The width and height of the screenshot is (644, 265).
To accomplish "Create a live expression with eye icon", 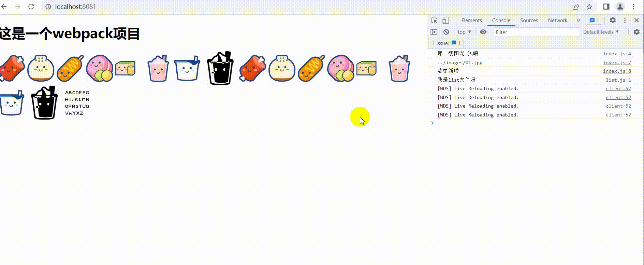I will [483, 32].
